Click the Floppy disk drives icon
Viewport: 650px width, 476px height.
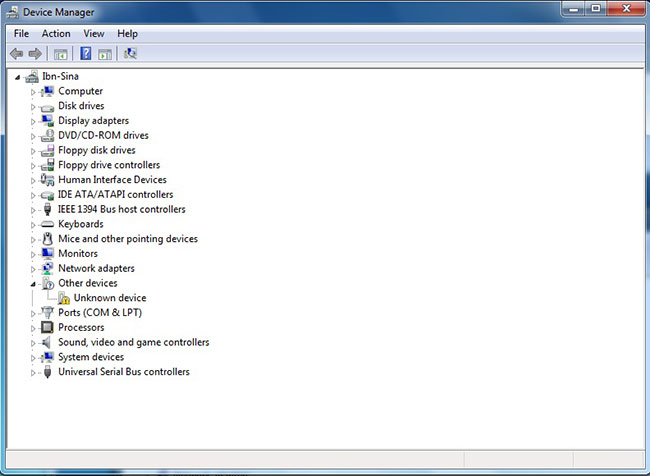coord(48,151)
